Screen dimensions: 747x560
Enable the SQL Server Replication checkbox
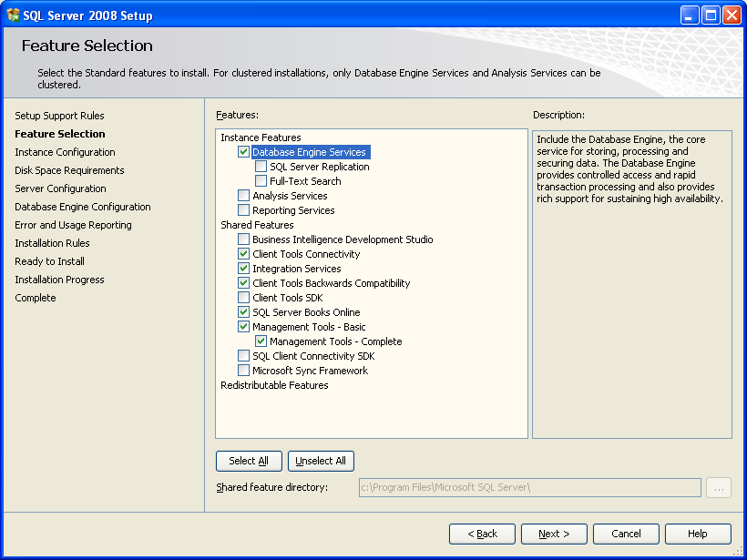261,167
